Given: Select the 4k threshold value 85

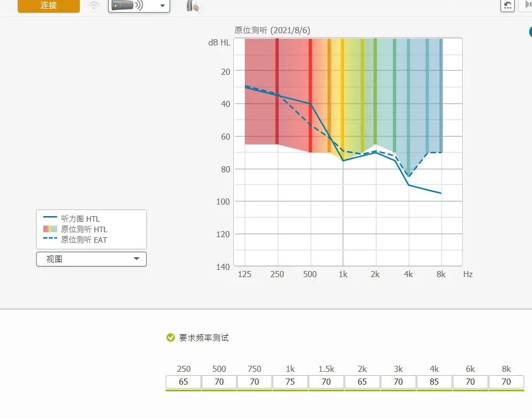Looking at the screenshot, I should 434,382.
